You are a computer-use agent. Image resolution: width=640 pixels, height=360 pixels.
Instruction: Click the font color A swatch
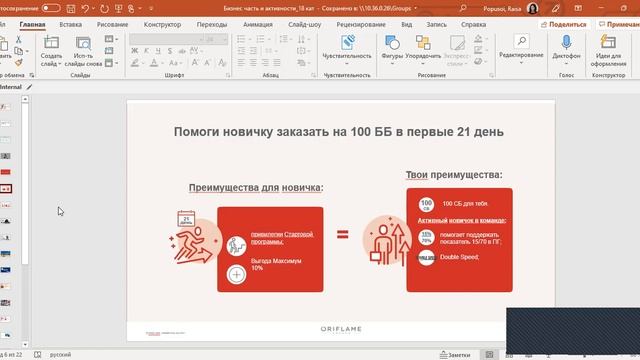click(154, 63)
